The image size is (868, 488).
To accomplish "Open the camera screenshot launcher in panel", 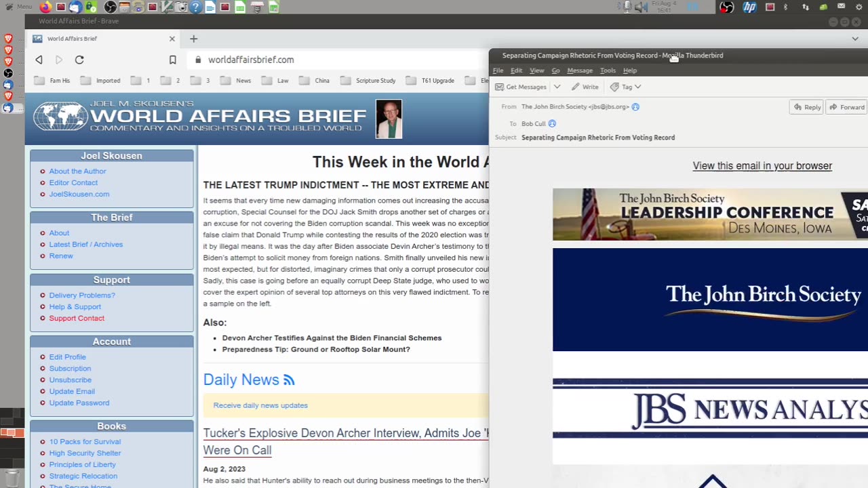I will pyautogui.click(x=182, y=7).
